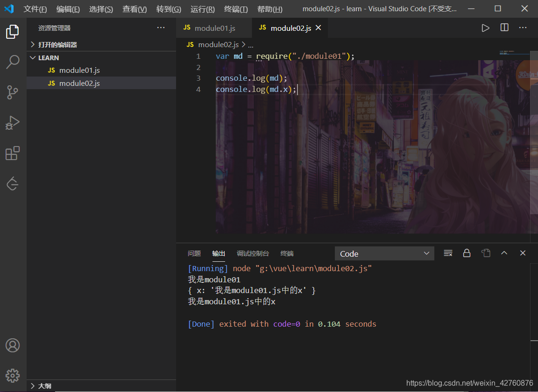Open the 文件(F) menu
The image size is (538, 392).
tap(35, 9)
